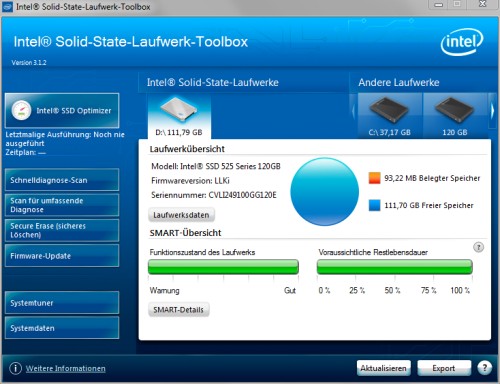The width and height of the screenshot is (500, 384).
Task: Click the storage usage pie chart
Action: pyautogui.click(x=324, y=192)
